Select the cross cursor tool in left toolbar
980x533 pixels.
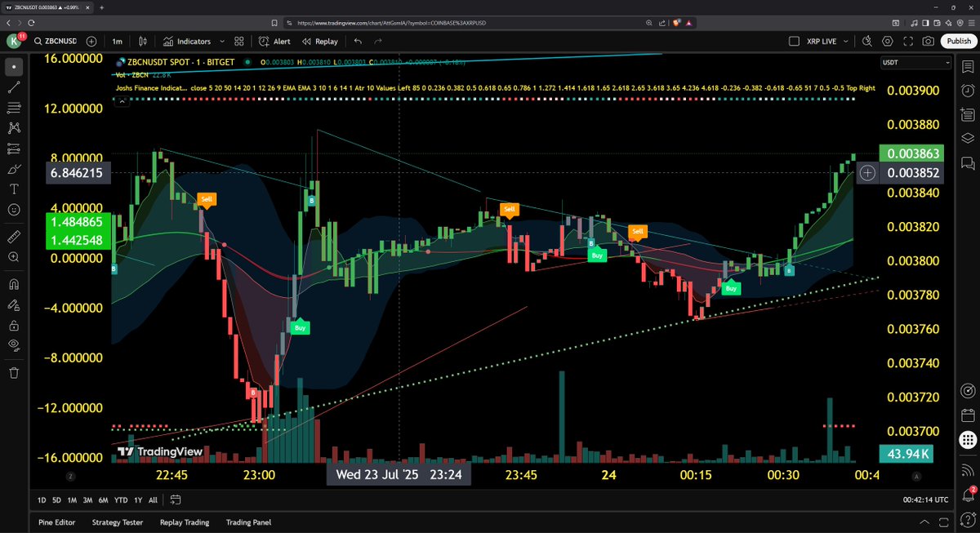point(14,65)
